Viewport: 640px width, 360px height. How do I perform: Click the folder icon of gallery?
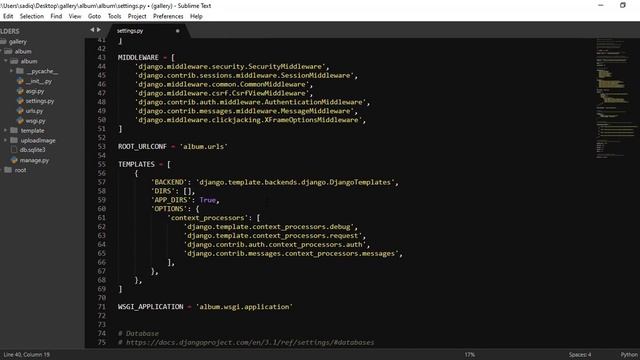click(3, 42)
